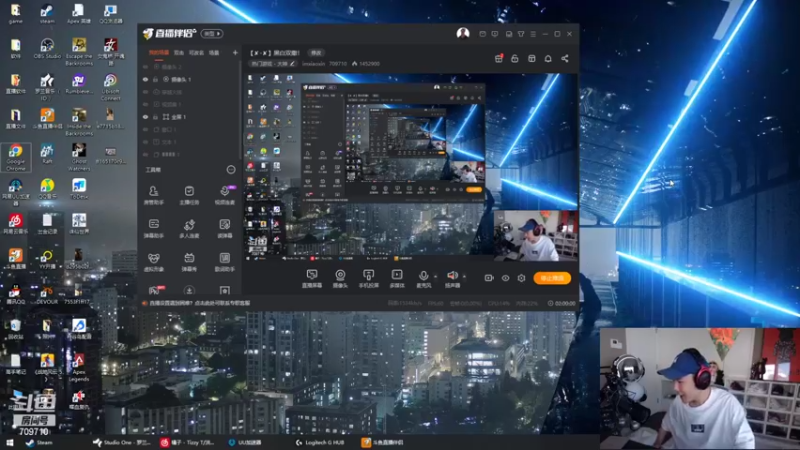Open the Ubisoft Connect desktop shortcut
This screenshot has width=800, height=450.
[x=110, y=87]
